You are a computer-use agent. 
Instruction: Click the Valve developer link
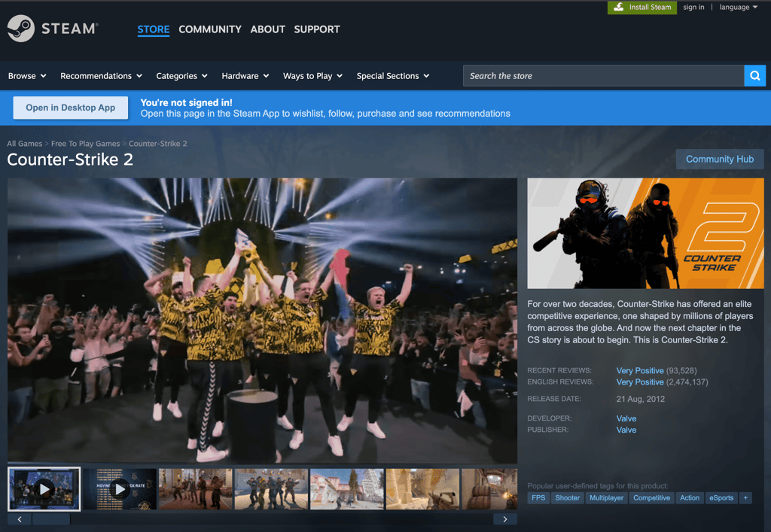tap(626, 418)
